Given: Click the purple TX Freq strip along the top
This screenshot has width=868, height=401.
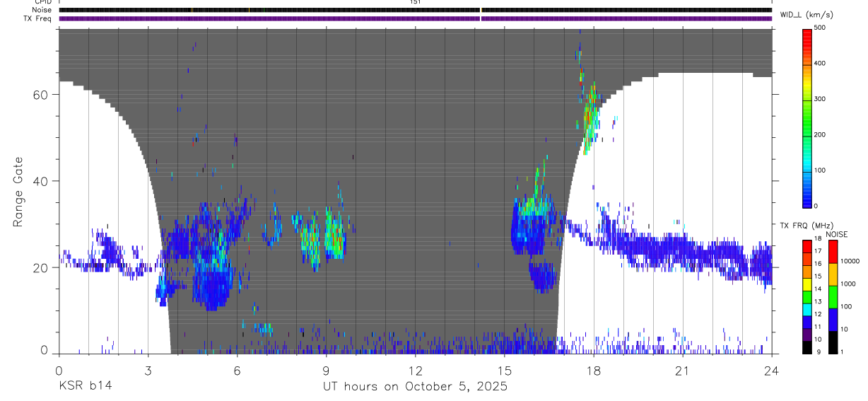Looking at the screenshot, I should click(416, 18).
